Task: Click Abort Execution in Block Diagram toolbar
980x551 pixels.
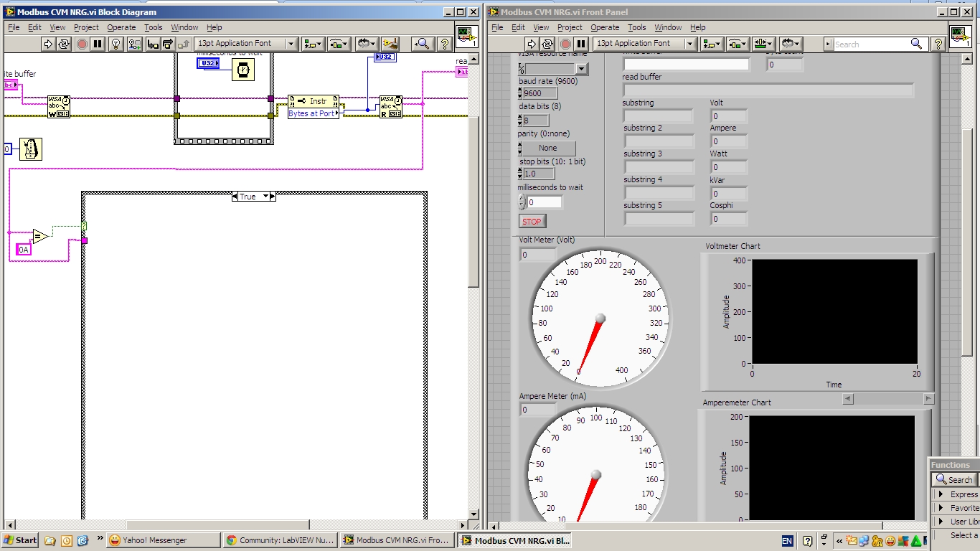Action: pyautogui.click(x=82, y=44)
